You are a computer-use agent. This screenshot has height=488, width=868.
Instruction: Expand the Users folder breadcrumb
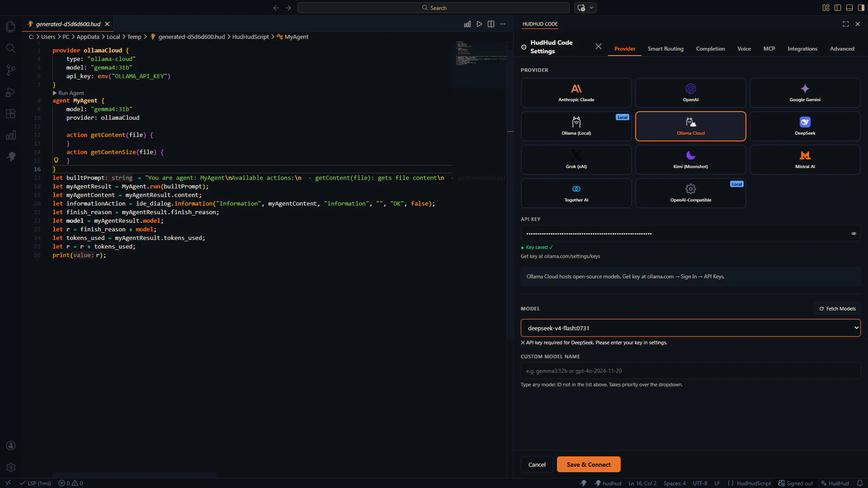point(48,37)
